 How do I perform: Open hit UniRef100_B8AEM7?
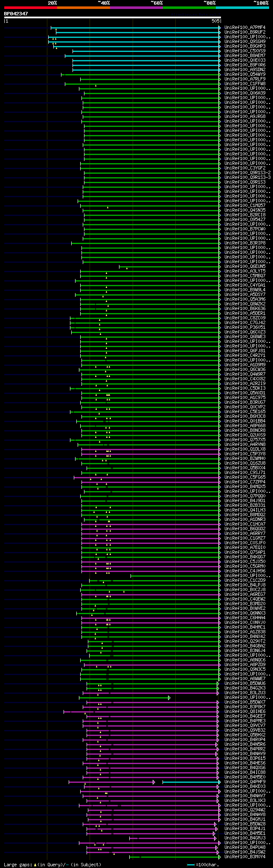tap(245, 56)
